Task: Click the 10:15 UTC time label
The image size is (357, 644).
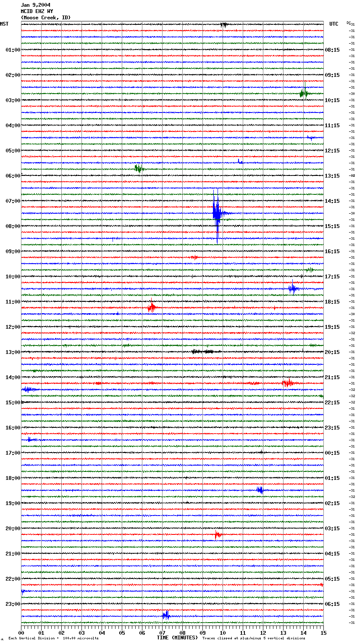Action: point(332,100)
